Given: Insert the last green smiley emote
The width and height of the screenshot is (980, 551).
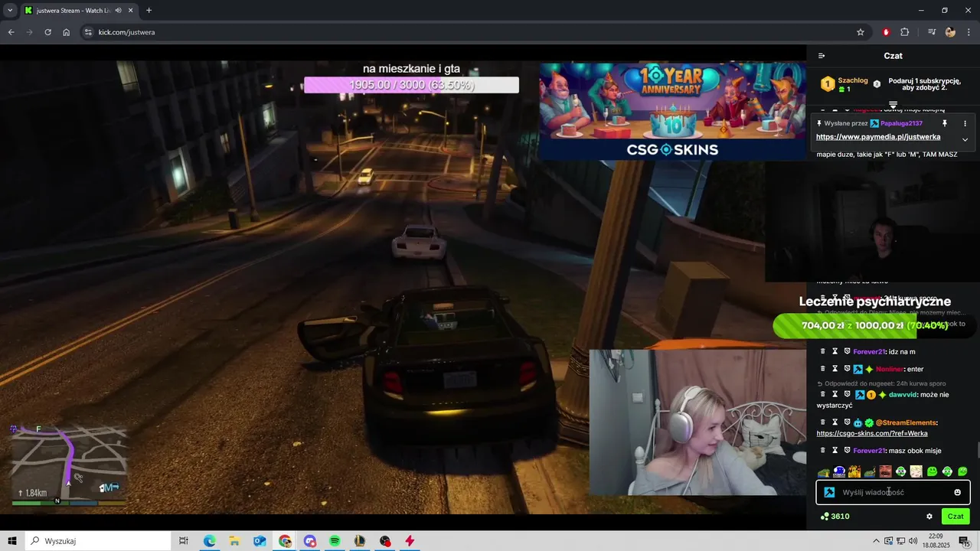Looking at the screenshot, I should click(x=962, y=471).
